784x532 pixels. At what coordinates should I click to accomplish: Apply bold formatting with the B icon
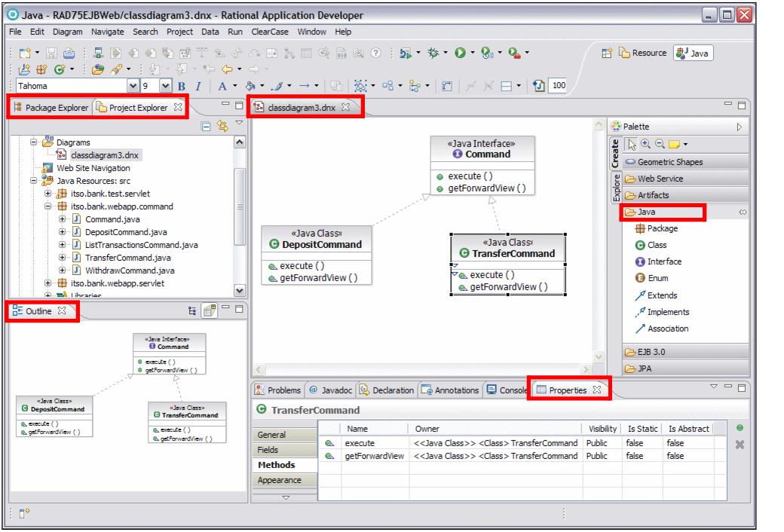[182, 86]
